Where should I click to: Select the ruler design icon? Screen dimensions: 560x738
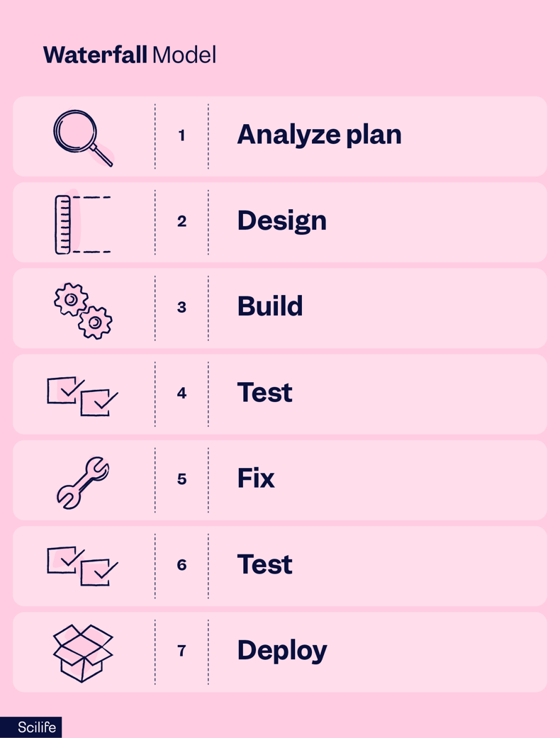[x=83, y=225]
